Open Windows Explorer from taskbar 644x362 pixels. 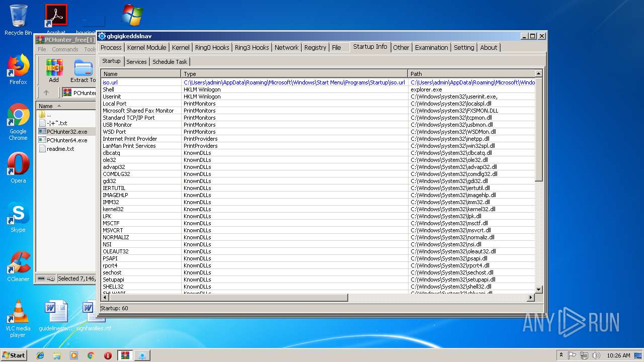coord(57,355)
